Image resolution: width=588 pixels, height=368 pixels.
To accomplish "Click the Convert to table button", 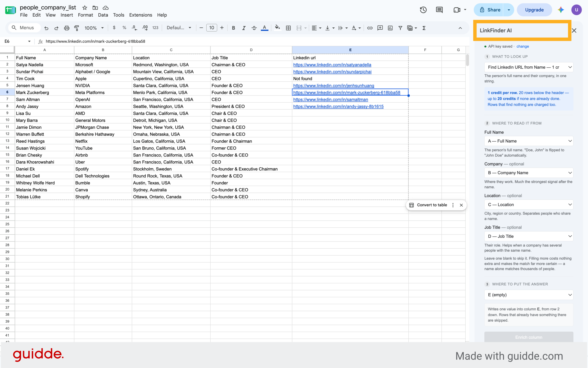I will [x=428, y=205].
